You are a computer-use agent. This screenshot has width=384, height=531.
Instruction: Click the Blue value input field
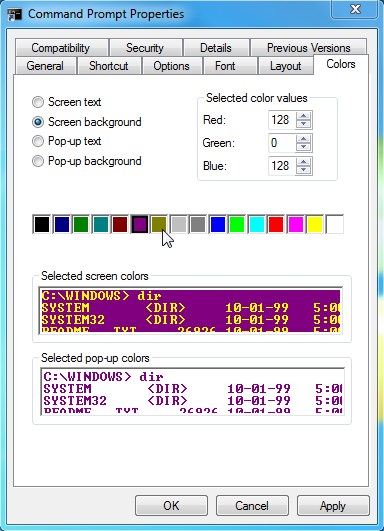pyautogui.click(x=282, y=166)
